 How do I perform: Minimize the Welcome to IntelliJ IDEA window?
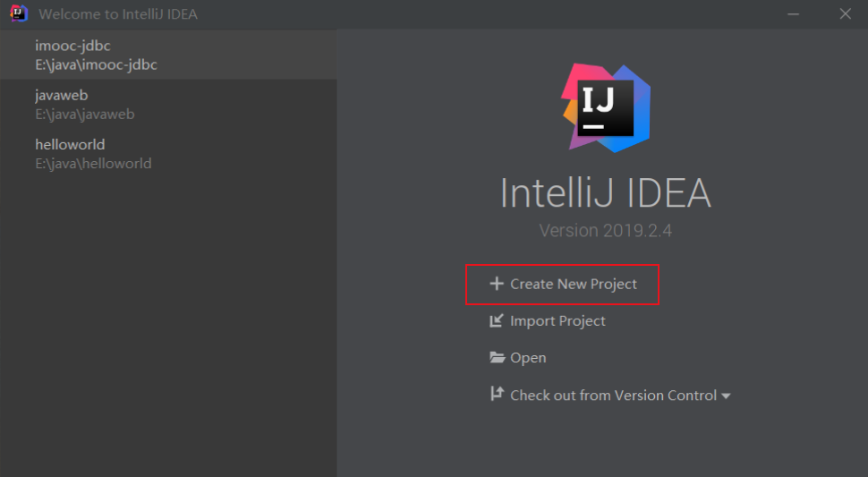793,13
